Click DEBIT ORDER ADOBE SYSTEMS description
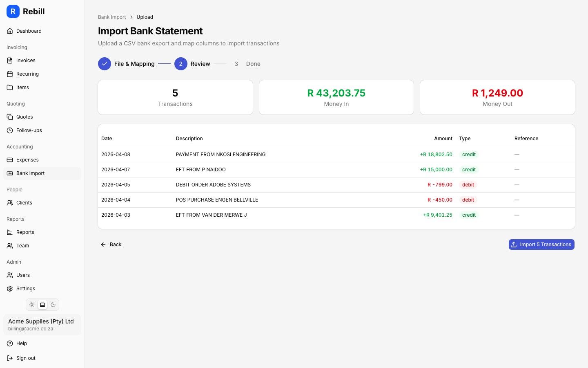This screenshot has width=588, height=368. pos(213,185)
